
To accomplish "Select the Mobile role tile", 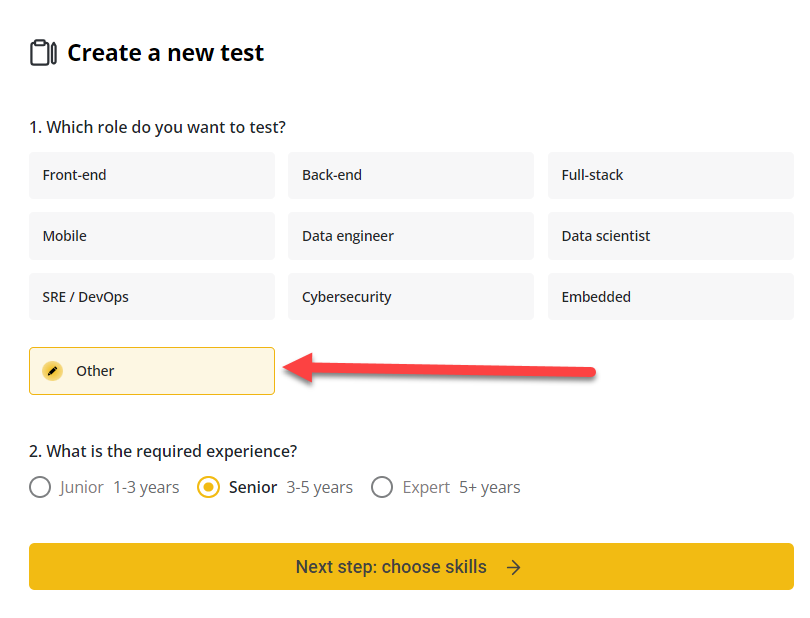I will click(x=152, y=237).
